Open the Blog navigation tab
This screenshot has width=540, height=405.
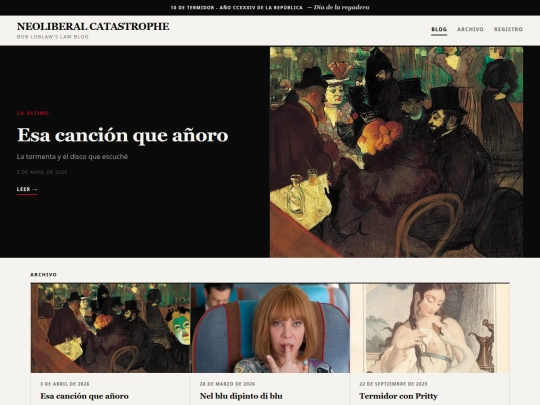click(x=439, y=29)
